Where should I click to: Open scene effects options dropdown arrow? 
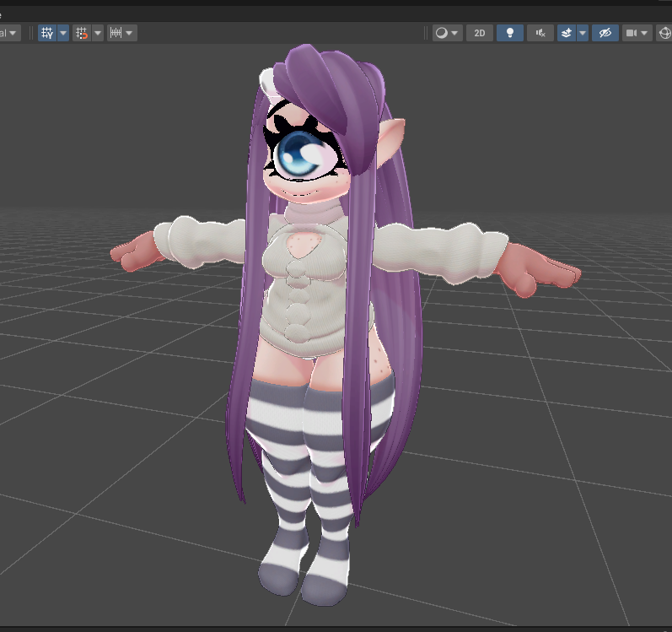(x=583, y=33)
